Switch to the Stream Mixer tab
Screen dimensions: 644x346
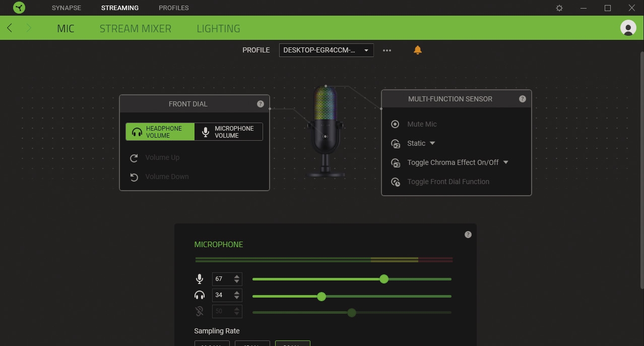coord(136,28)
